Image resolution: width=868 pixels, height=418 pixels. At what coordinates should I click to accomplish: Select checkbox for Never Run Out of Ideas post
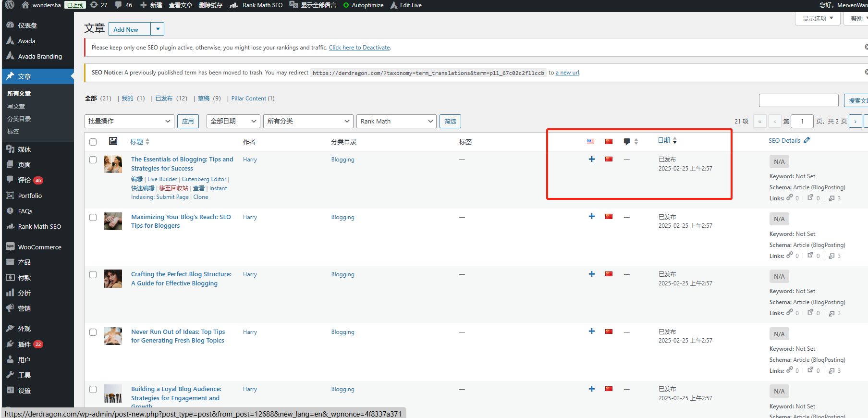pos(93,332)
